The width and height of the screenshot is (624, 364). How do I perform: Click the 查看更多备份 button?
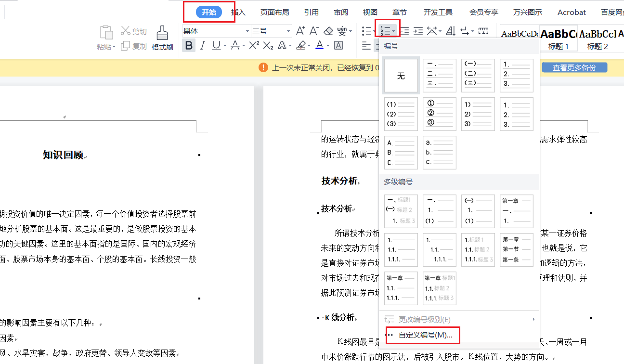574,68
